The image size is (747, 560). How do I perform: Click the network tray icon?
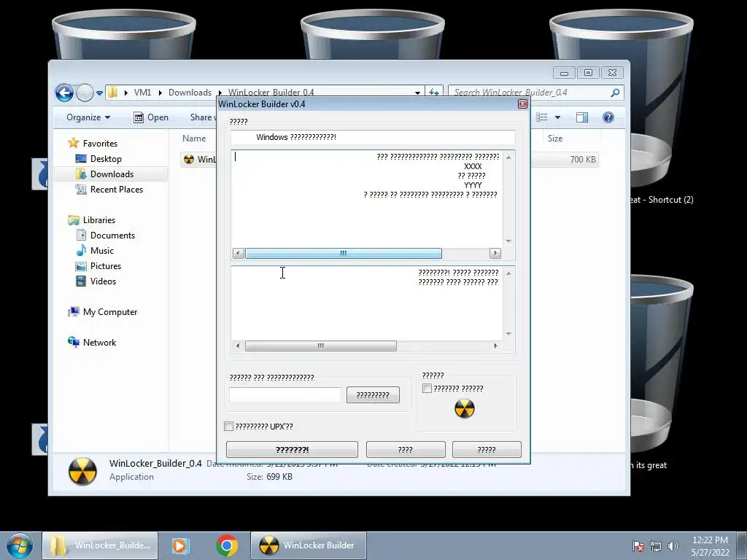click(656, 545)
